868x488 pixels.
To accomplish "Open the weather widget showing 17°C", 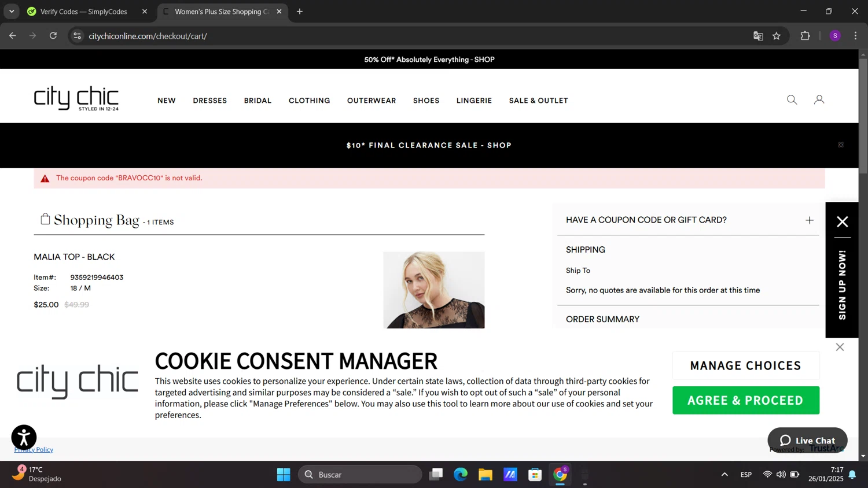I will pyautogui.click(x=38, y=474).
